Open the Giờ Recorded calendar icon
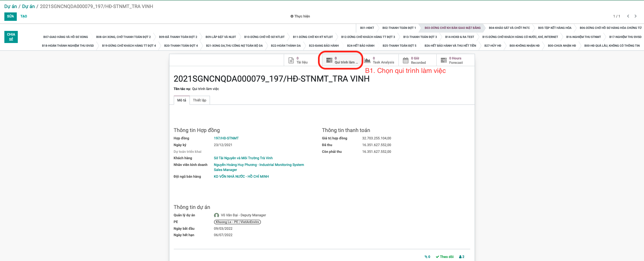 [x=406, y=60]
